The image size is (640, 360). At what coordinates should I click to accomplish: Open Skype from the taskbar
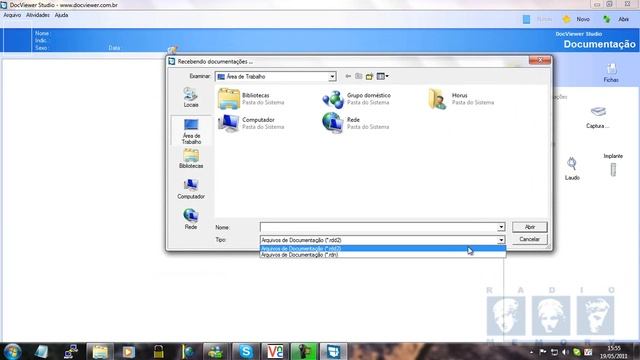246,351
